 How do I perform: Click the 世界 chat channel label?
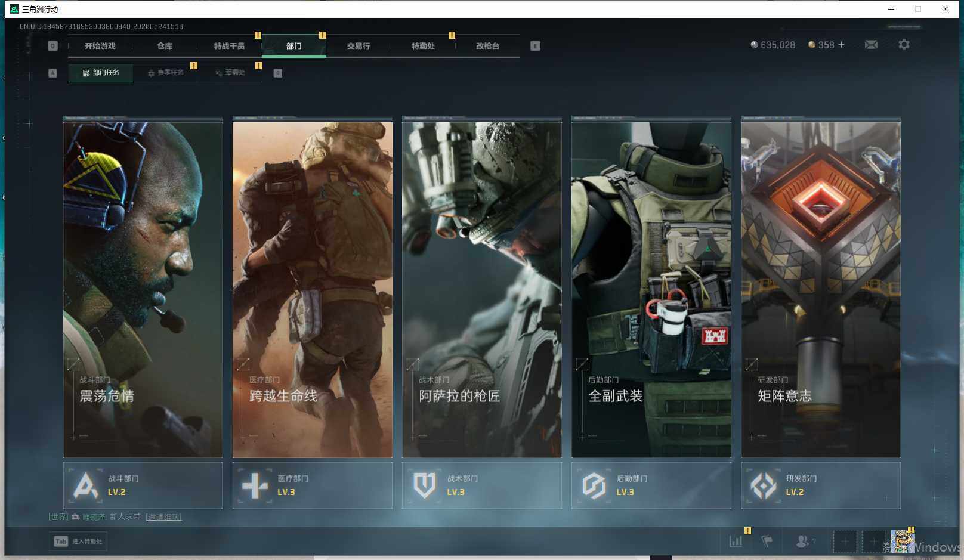coord(58,517)
